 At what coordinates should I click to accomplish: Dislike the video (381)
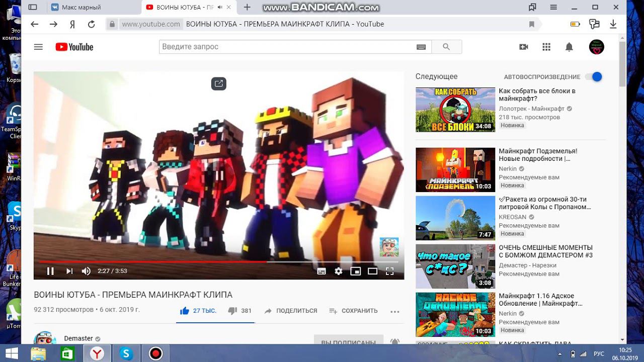[239, 311]
